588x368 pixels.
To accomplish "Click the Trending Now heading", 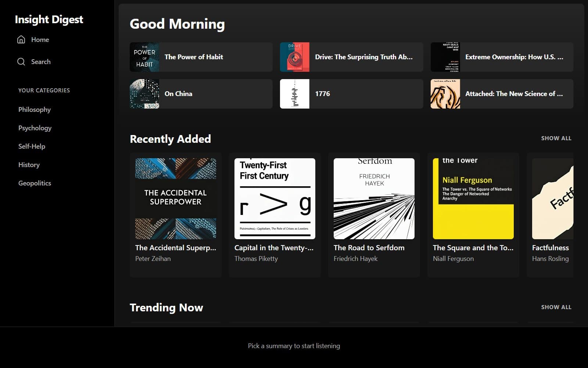I will click(x=166, y=308).
